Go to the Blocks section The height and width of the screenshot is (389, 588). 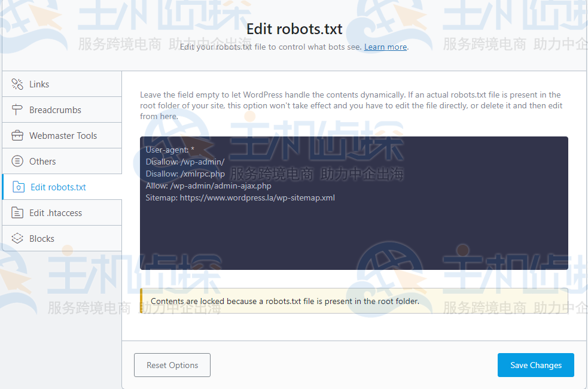pos(42,238)
